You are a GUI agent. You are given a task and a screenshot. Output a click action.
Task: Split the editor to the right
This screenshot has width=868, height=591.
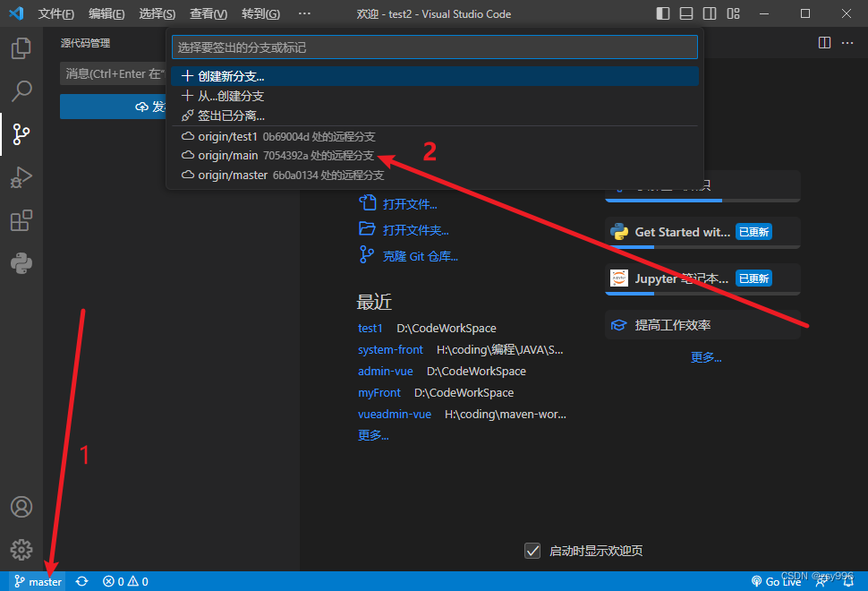tap(824, 43)
